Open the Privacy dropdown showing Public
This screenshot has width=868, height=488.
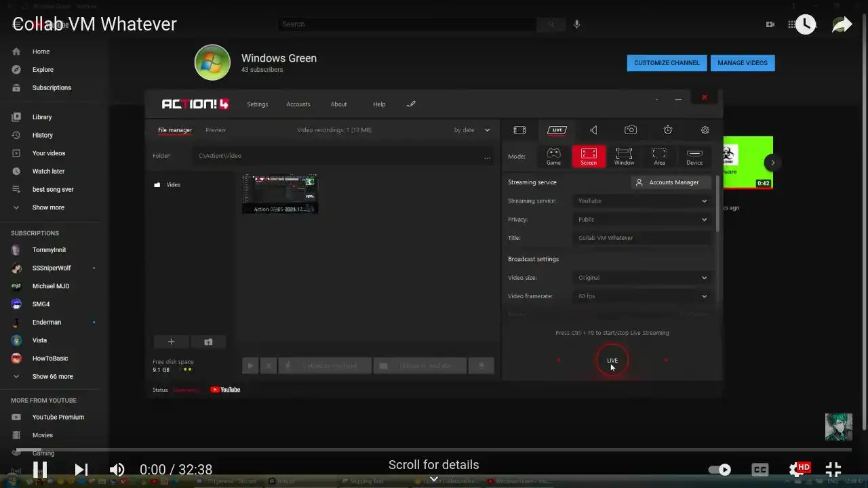click(642, 220)
